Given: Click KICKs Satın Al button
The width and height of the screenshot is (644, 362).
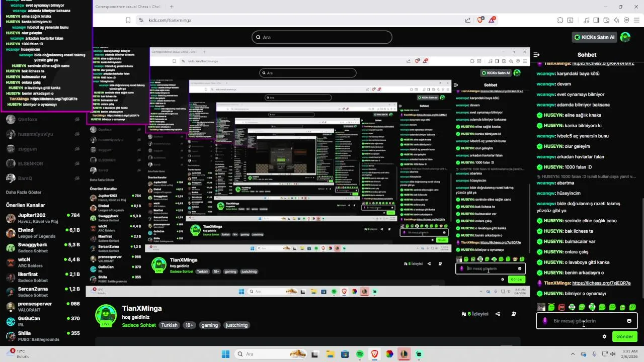Looking at the screenshot, I should click(x=595, y=37).
